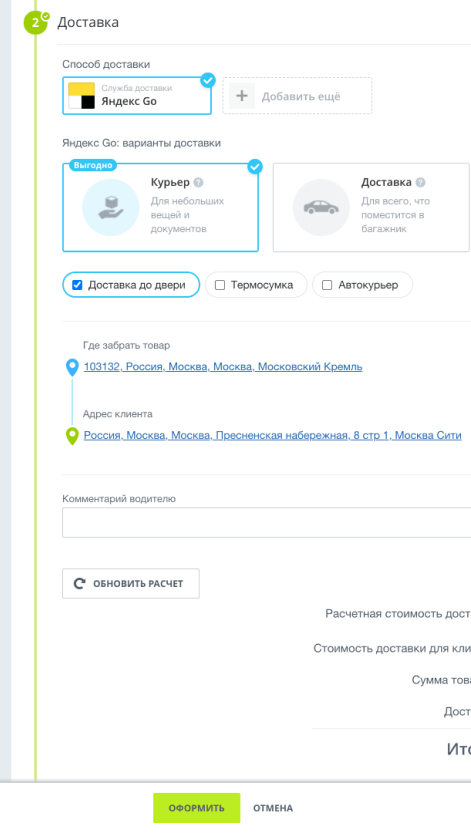The height and width of the screenshot is (833, 471).
Task: Click the blue pickup location pin icon
Action: [x=72, y=368]
